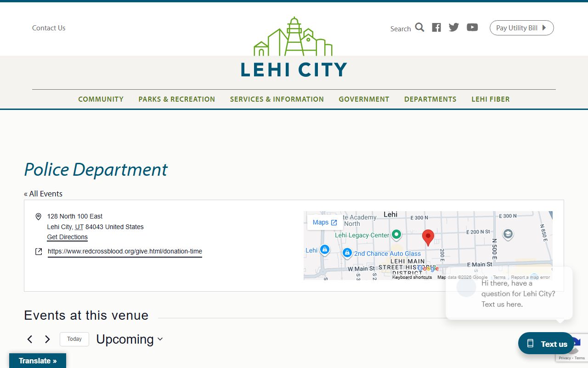Image resolution: width=588 pixels, height=368 pixels.
Task: Open the YouTube channel icon
Action: [x=472, y=28]
